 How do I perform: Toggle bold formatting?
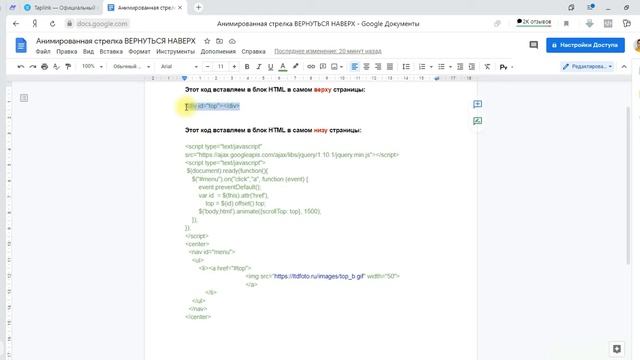247,67
